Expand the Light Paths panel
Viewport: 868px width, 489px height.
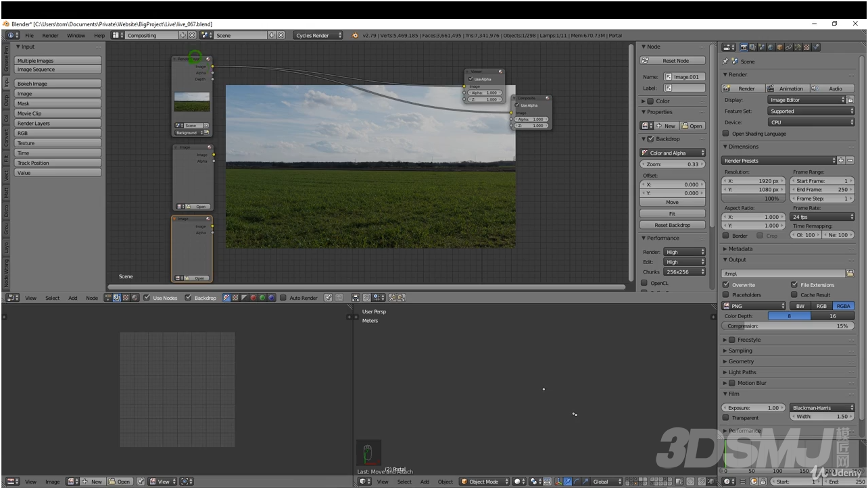point(742,372)
